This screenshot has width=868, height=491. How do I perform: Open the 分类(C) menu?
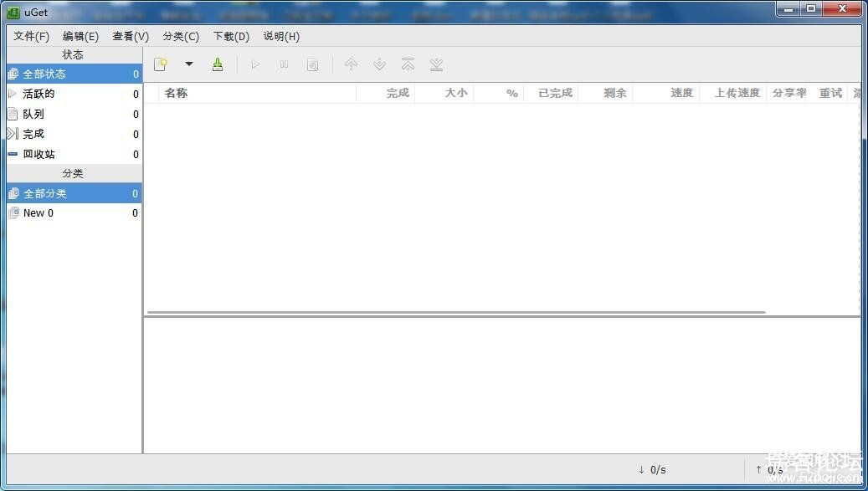click(181, 37)
